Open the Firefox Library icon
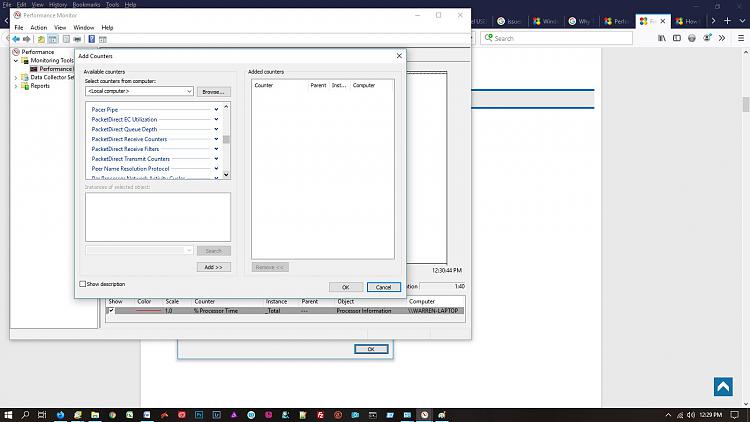Image resolution: width=750 pixels, height=422 pixels. pyautogui.click(x=662, y=38)
